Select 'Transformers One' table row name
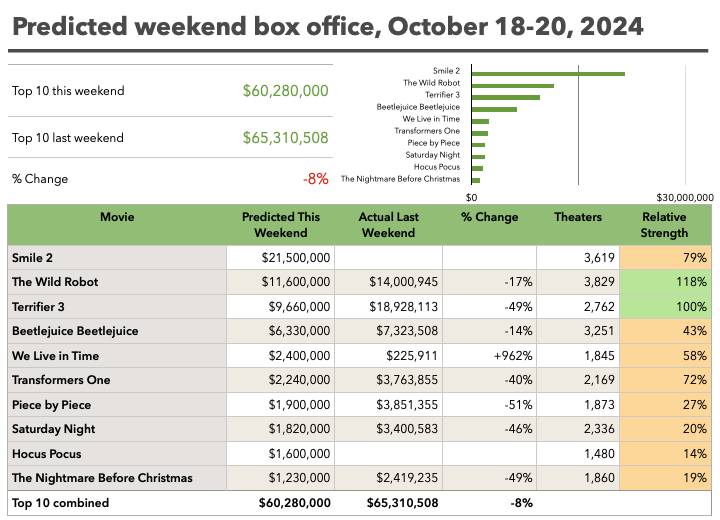Screen dimensions: 720x520 coord(61,380)
